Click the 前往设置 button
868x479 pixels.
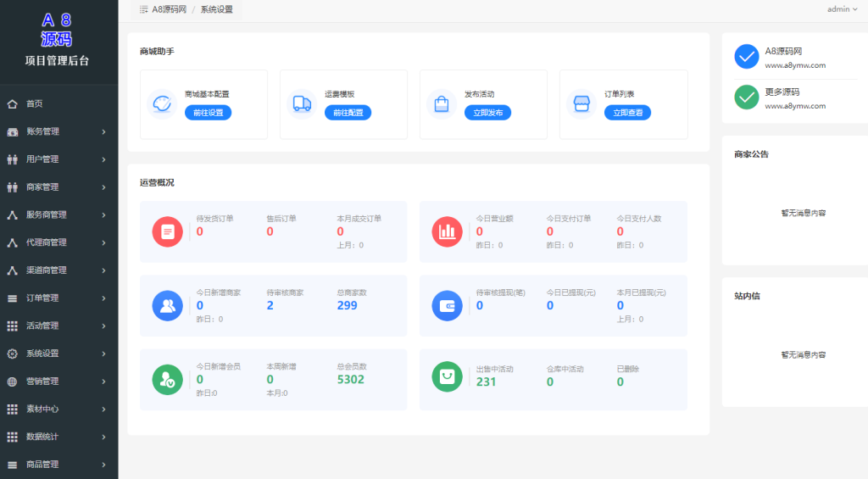tap(209, 113)
